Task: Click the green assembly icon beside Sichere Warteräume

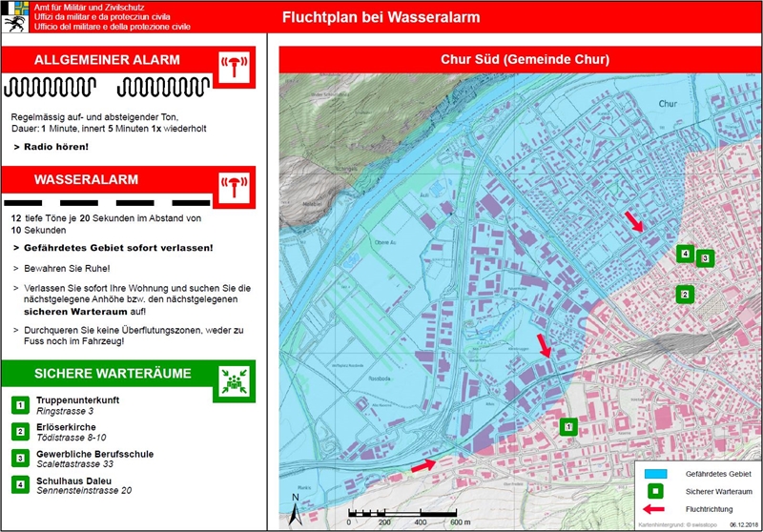Action: 234,379
